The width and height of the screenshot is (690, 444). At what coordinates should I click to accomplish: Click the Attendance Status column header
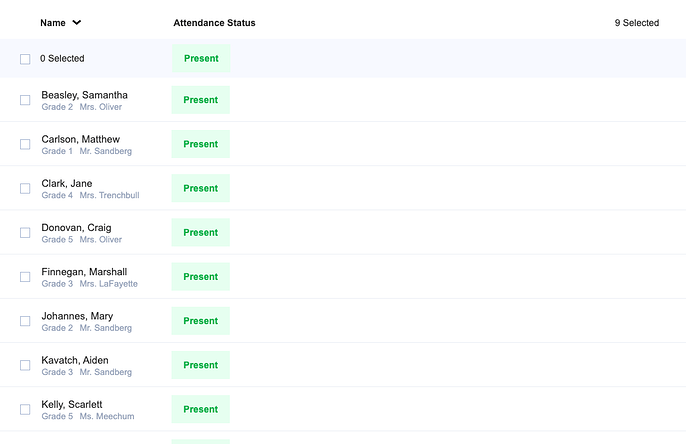pos(214,23)
